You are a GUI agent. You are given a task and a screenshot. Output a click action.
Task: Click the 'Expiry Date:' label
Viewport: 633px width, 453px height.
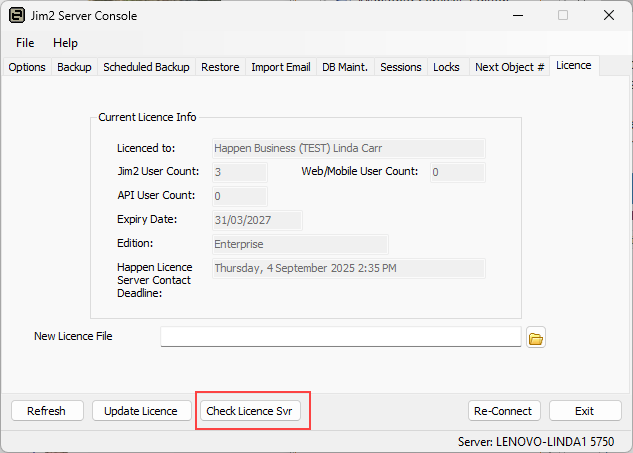coord(147,219)
